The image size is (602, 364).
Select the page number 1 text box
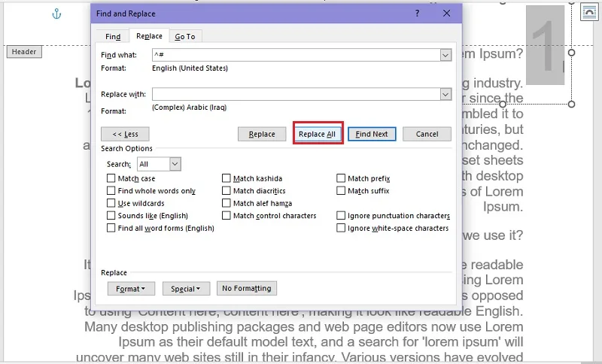click(x=545, y=45)
